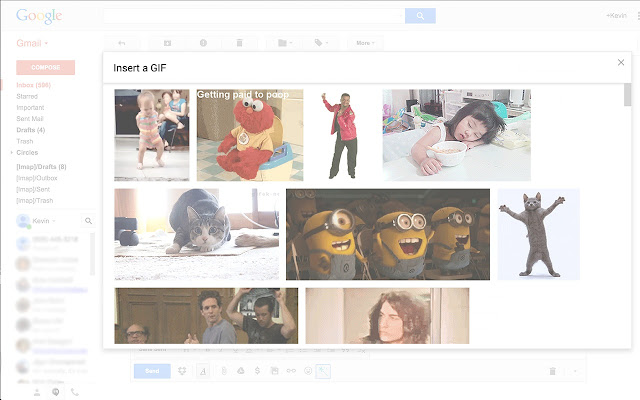Choose the cheering Minions GIF
Viewport: 640px width, 400px height.
(388, 234)
